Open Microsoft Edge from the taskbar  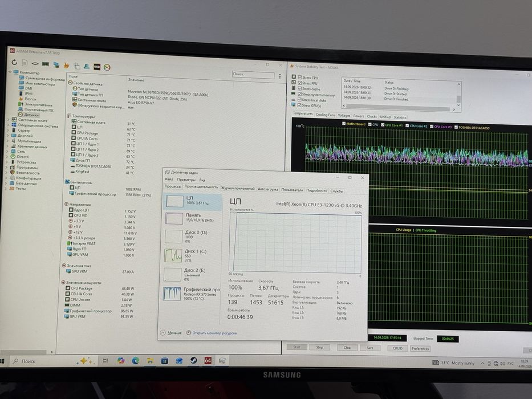[x=135, y=361]
